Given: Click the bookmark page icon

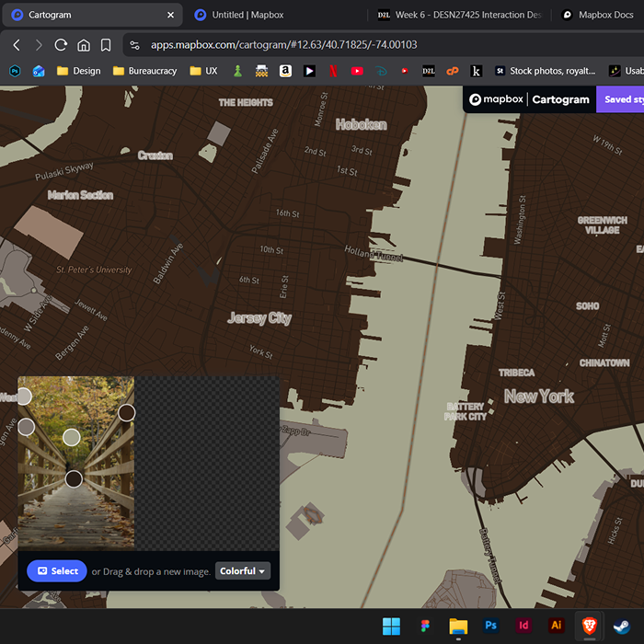Looking at the screenshot, I should tap(106, 44).
